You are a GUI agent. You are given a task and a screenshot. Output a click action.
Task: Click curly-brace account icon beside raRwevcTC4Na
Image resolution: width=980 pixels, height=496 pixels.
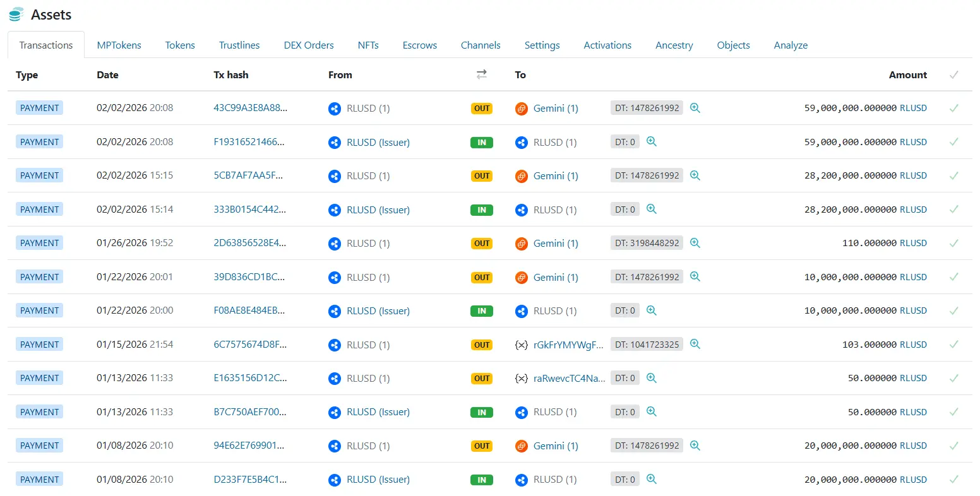coord(522,378)
